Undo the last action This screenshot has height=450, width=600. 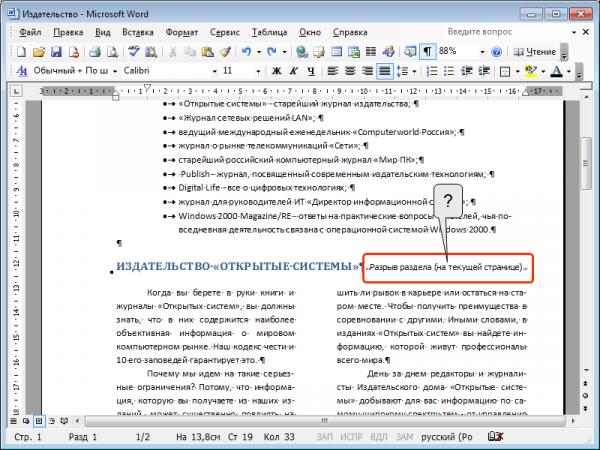point(246,51)
